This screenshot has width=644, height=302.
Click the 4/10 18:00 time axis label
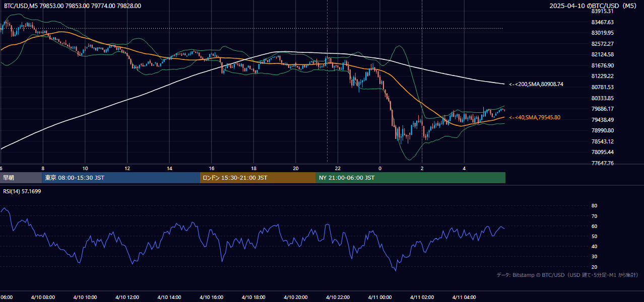(x=253, y=297)
